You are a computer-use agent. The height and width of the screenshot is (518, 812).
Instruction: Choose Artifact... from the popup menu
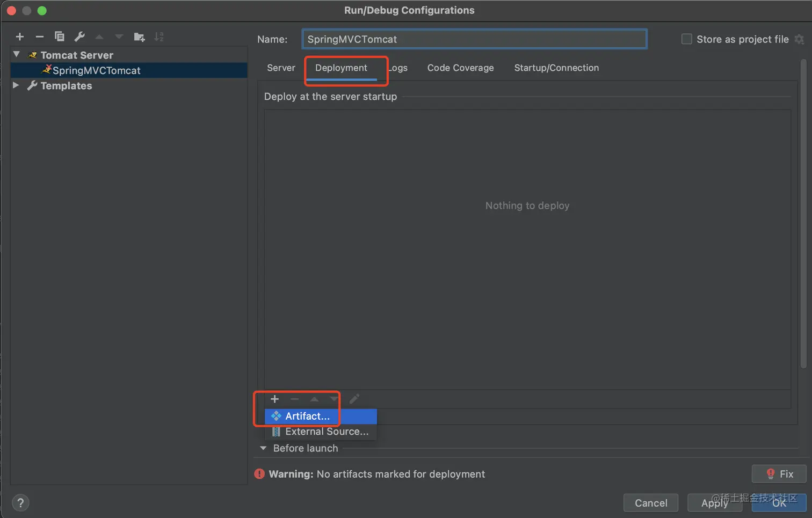click(307, 416)
